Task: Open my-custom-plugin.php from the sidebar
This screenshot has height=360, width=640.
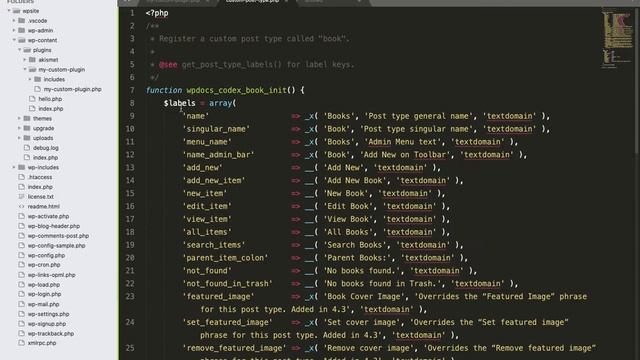Action: click(x=73, y=89)
